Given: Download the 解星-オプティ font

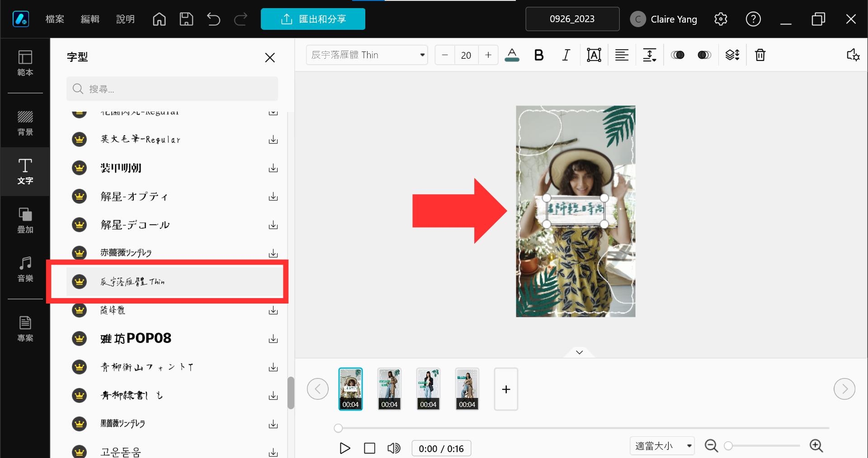Looking at the screenshot, I should click(x=273, y=196).
